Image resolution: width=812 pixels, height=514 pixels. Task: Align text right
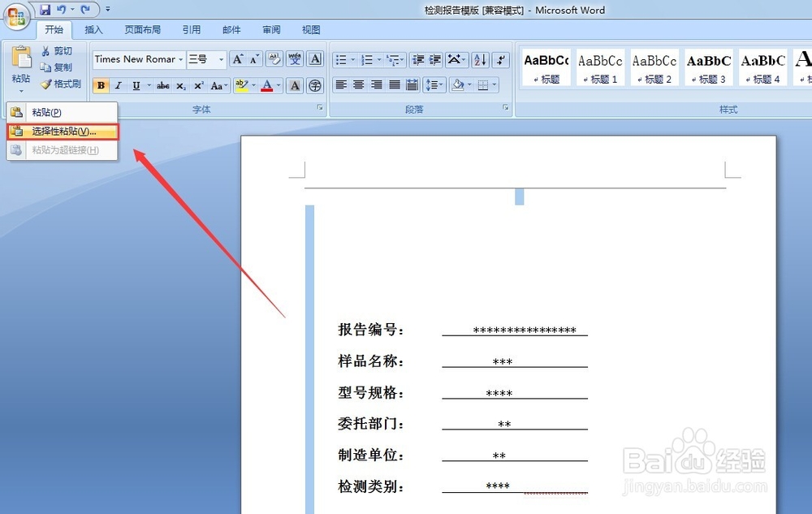coord(377,85)
